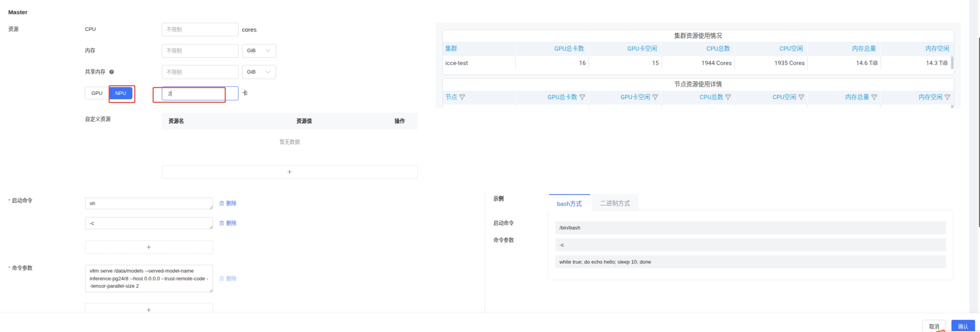This screenshot has width=980, height=332.
Task: Delete the -c startup command row
Action: (x=228, y=223)
